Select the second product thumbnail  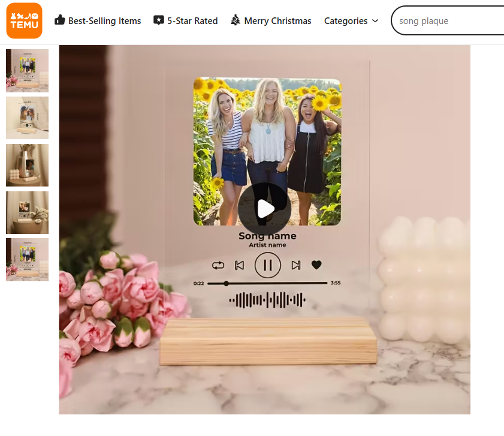click(x=28, y=118)
